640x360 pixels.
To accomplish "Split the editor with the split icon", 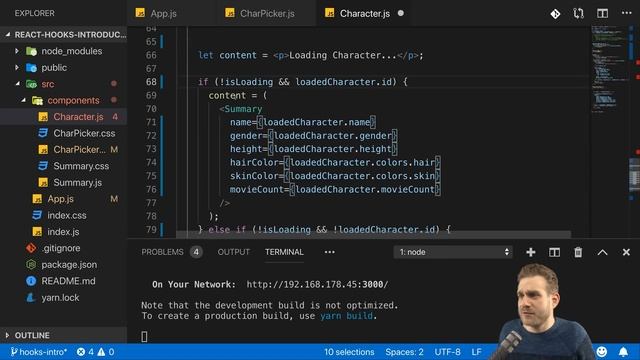I will click(x=602, y=13).
